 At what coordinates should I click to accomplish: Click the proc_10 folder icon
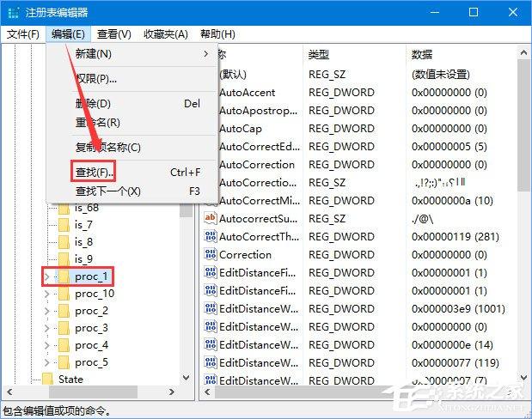[x=64, y=294]
